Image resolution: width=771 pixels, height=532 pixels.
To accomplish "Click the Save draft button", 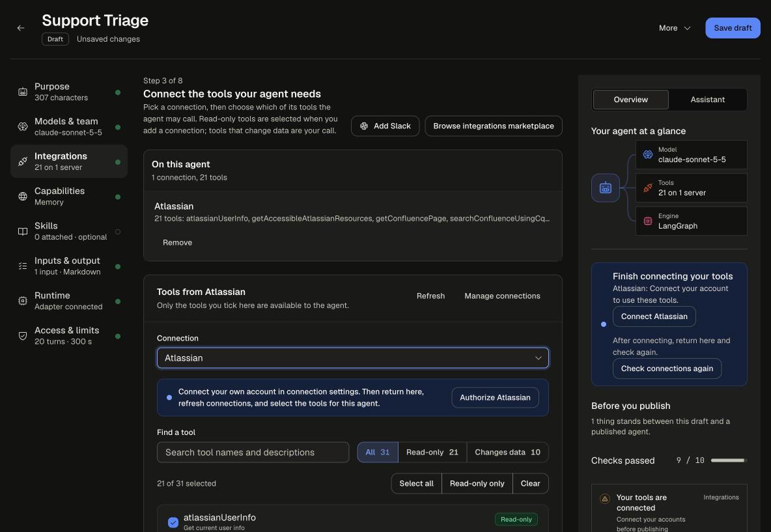I will pos(733,28).
